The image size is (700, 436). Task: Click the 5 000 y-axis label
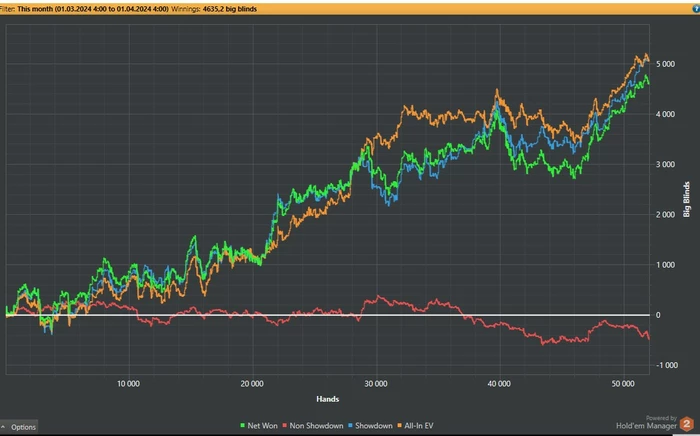pos(665,64)
